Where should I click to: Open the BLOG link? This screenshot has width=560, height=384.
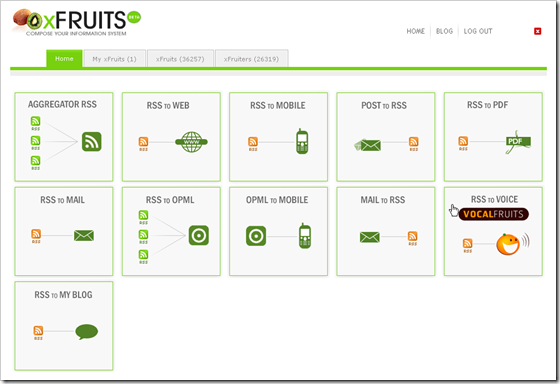click(444, 31)
